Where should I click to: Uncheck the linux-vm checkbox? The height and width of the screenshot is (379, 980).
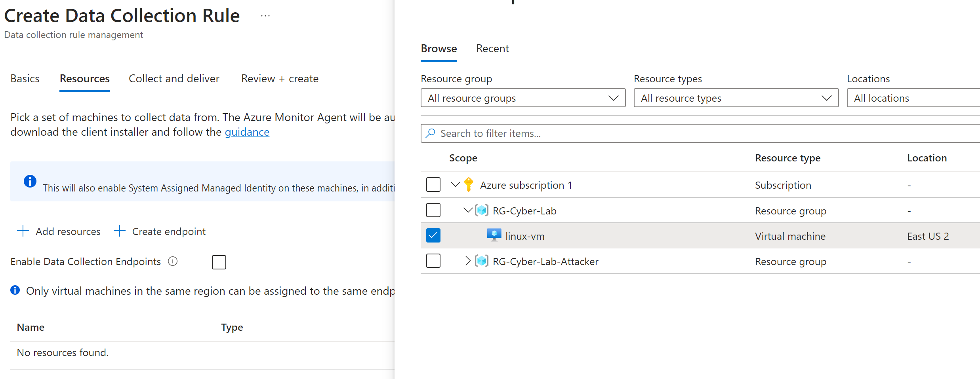(x=433, y=235)
